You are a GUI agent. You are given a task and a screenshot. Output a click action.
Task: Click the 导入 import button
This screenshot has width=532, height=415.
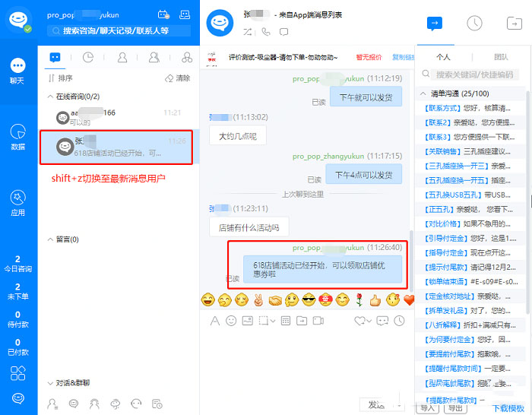click(x=427, y=407)
